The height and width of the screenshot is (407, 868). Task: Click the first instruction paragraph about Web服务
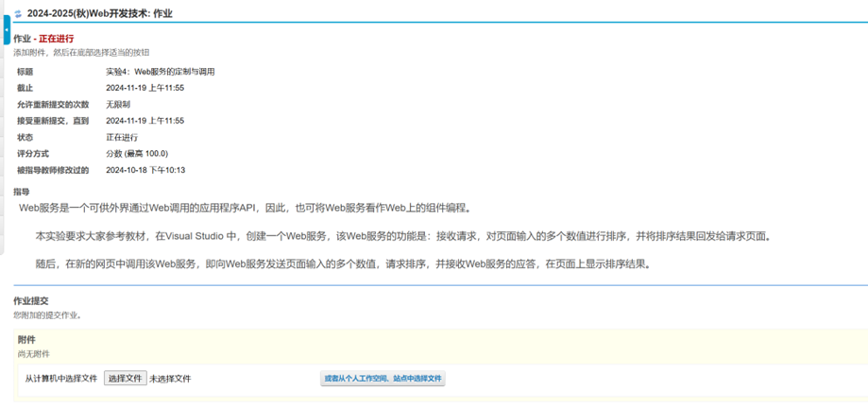coord(245,208)
